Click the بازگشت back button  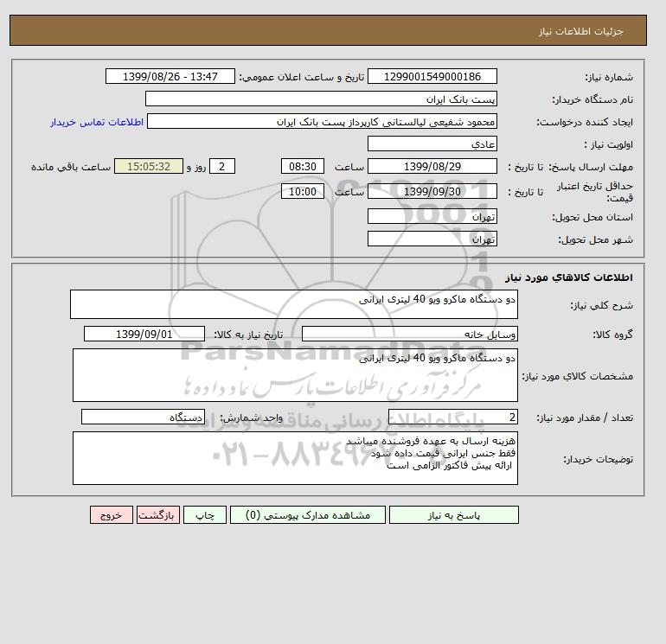(158, 515)
